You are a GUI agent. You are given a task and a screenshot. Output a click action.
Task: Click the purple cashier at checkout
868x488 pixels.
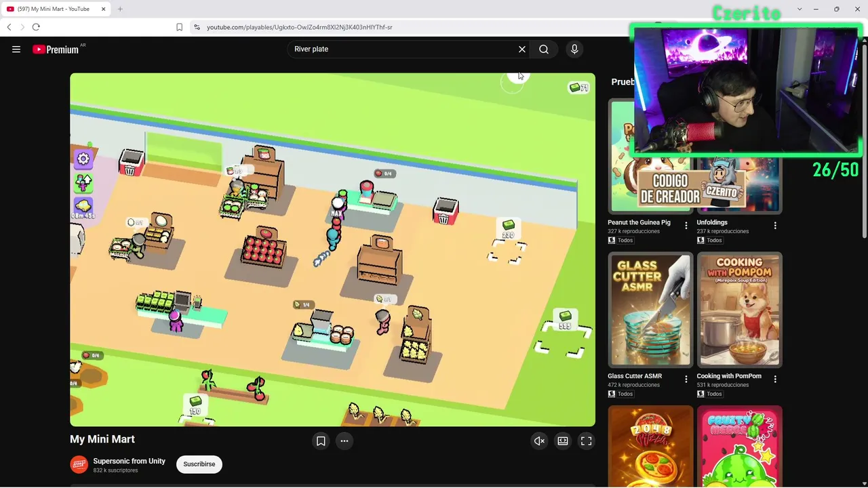coord(176,320)
